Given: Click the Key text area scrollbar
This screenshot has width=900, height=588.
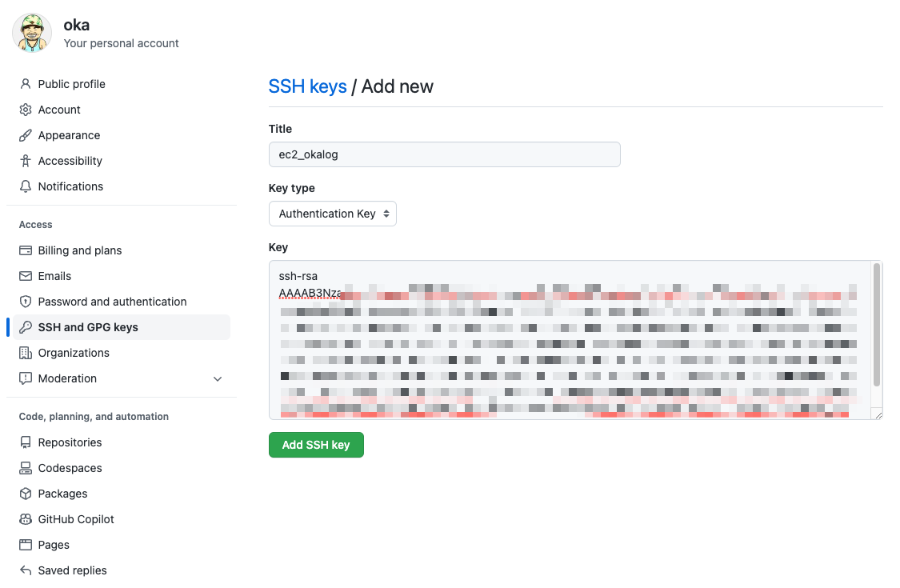Looking at the screenshot, I should (x=877, y=325).
